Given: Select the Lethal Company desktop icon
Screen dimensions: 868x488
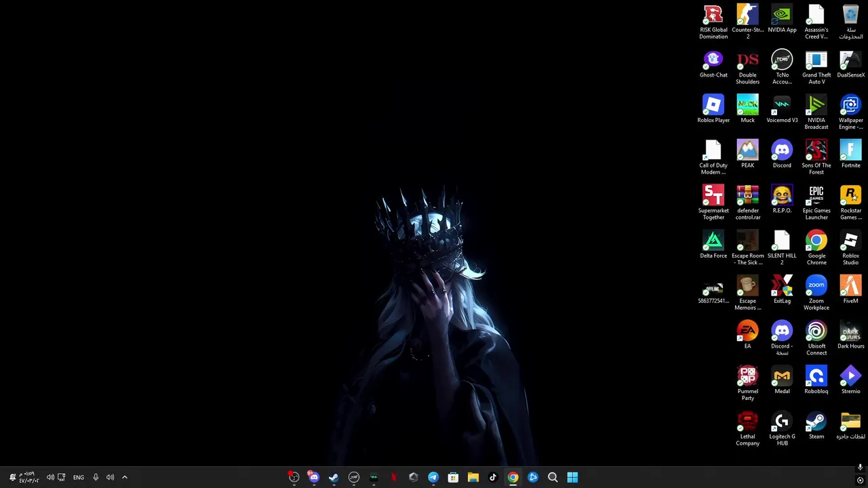Looking at the screenshot, I should tap(747, 429).
